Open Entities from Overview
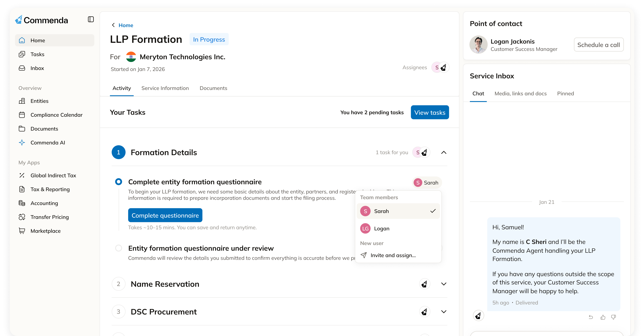This screenshot has width=644, height=336. click(54, 101)
